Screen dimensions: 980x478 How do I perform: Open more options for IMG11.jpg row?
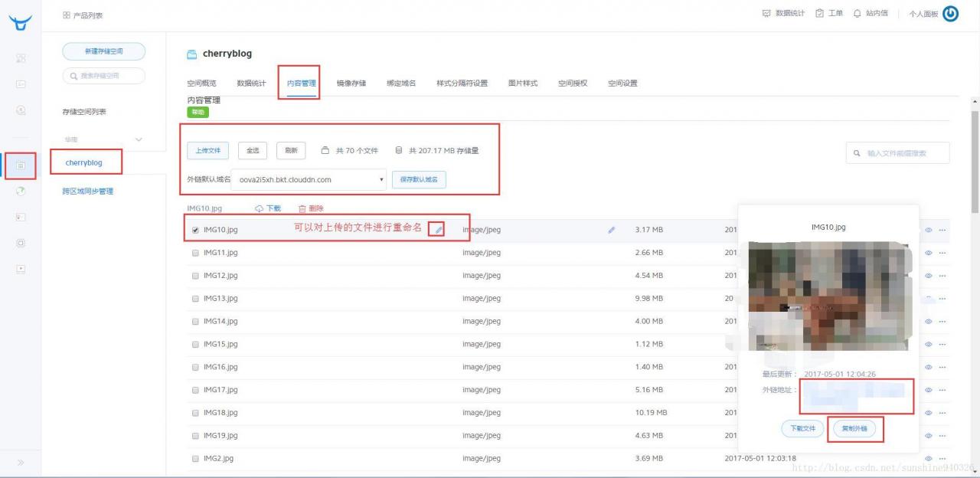pyautogui.click(x=942, y=253)
